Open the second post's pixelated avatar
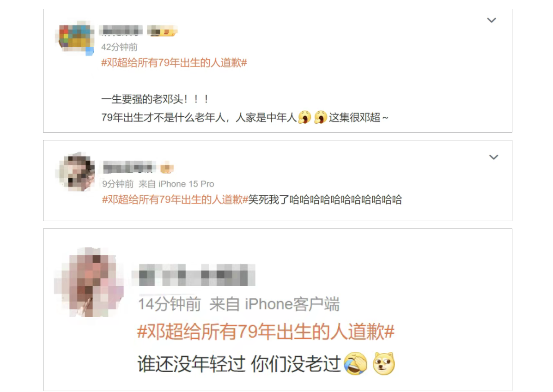The width and height of the screenshot is (553, 392). (76, 172)
